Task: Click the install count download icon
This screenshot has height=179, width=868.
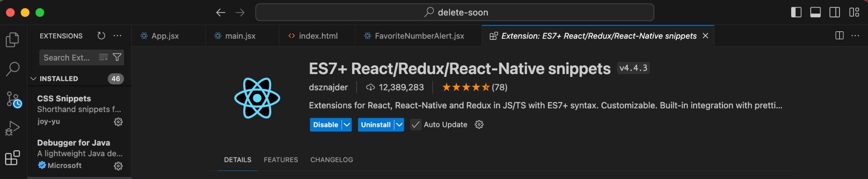Action: (370, 87)
